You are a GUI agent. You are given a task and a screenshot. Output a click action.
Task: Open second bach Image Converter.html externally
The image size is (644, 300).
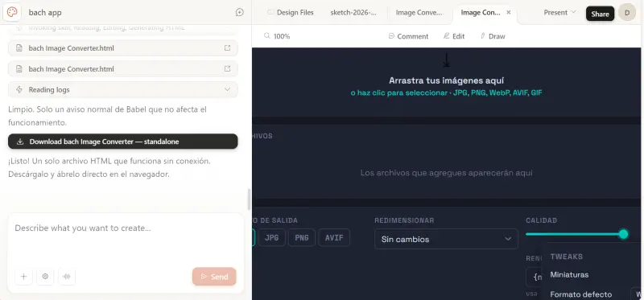tap(227, 68)
